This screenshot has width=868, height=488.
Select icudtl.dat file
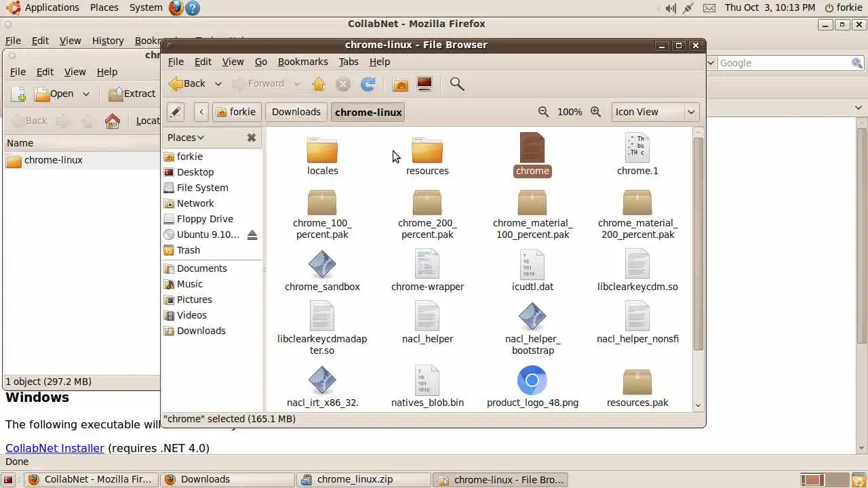[532, 270]
